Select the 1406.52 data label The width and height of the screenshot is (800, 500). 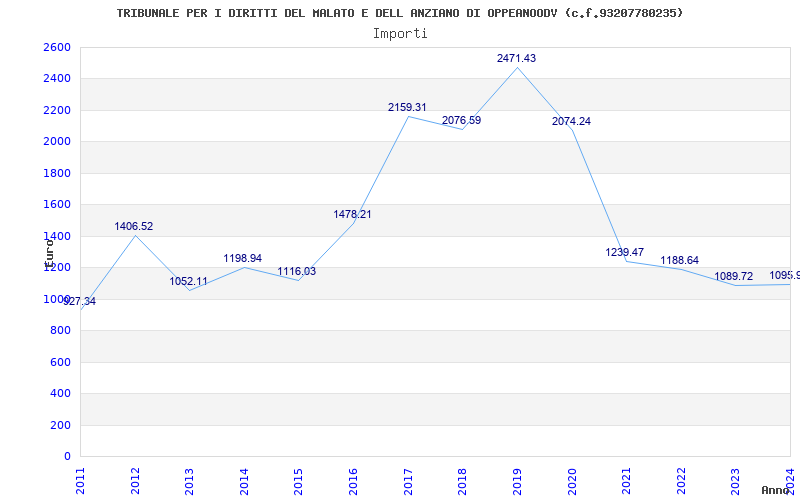point(134,227)
